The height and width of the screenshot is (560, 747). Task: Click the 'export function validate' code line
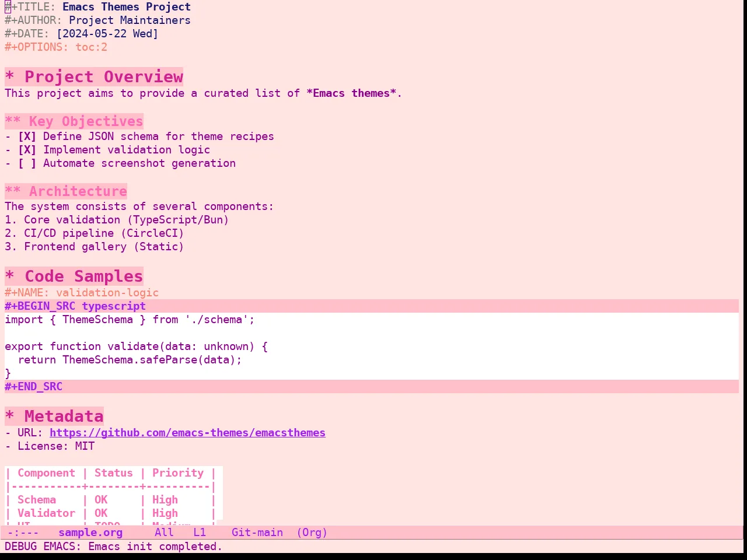click(136, 346)
